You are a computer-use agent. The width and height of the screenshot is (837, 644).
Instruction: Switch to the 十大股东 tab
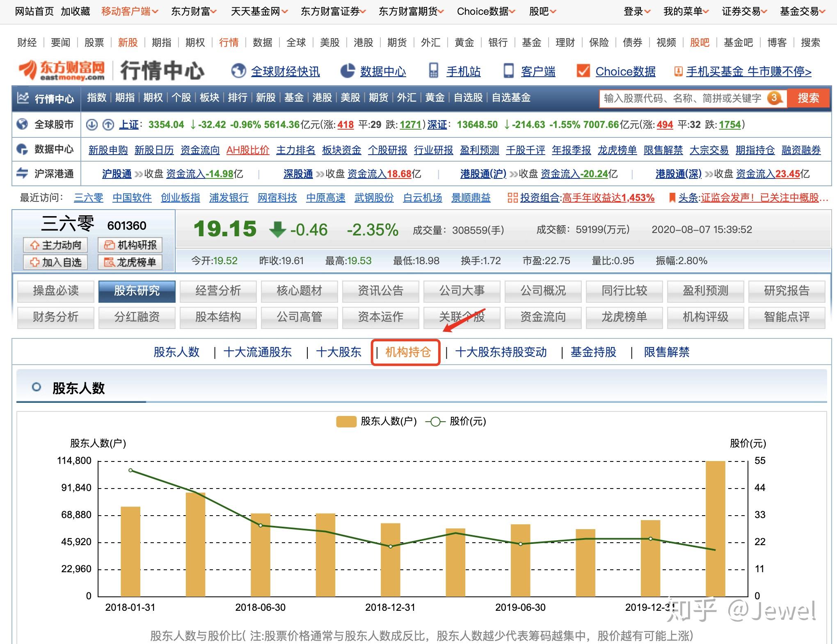coord(338,352)
